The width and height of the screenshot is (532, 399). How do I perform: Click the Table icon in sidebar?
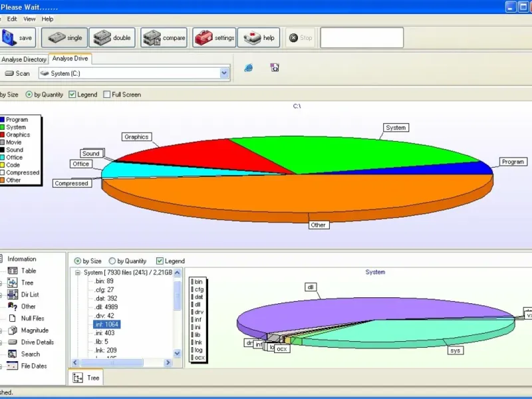[x=13, y=271]
